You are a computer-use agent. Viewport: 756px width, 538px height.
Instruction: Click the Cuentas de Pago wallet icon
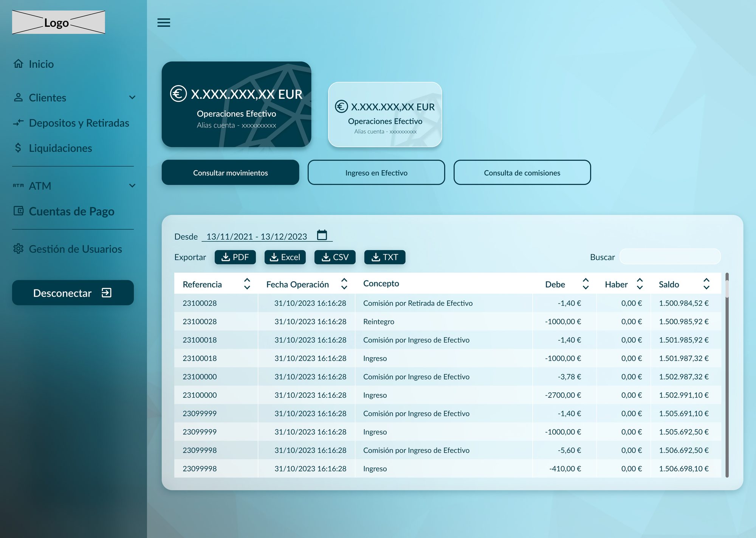click(x=18, y=211)
